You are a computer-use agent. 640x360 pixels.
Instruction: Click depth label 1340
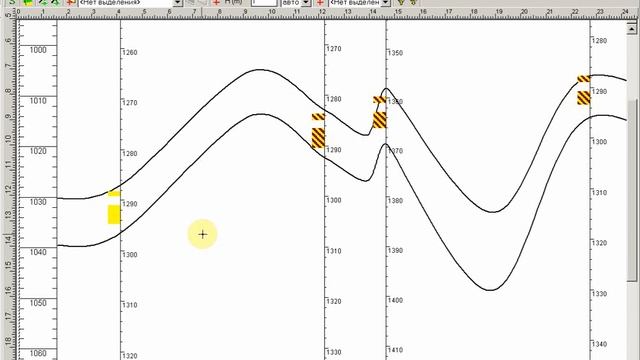(x=600, y=344)
